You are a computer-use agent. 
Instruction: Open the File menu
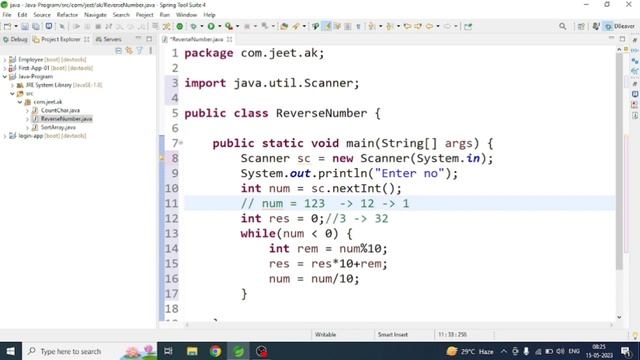pos(7,15)
